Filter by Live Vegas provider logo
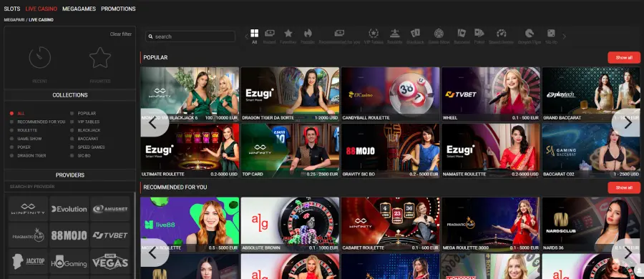Image resolution: width=644 pixels, height=279 pixels. point(109,261)
